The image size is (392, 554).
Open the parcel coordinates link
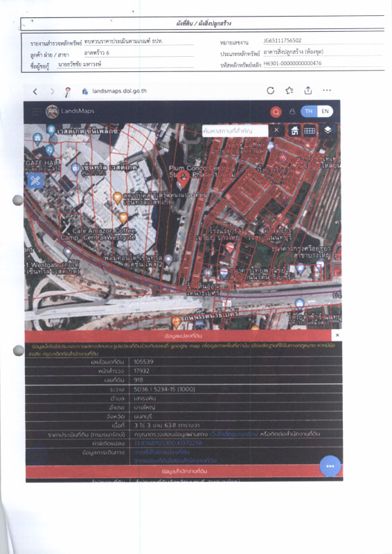coord(168,443)
